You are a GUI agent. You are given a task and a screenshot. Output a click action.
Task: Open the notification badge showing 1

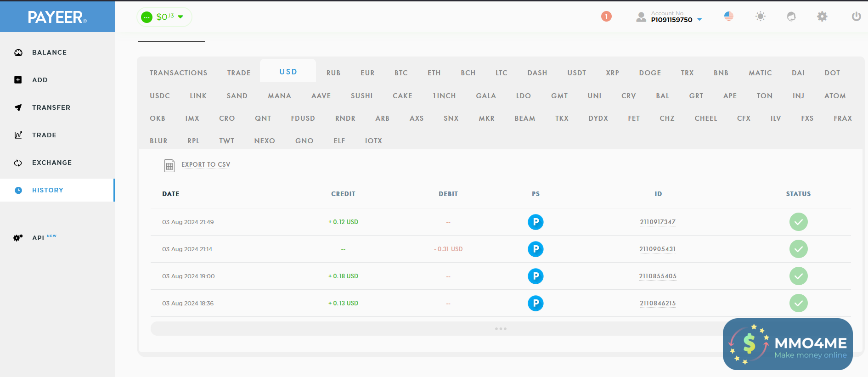(606, 17)
